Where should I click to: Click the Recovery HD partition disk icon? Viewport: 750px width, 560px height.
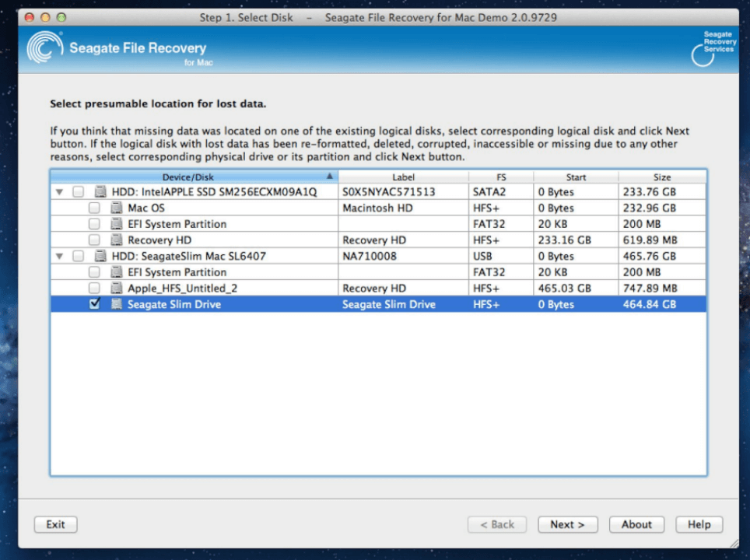point(116,240)
